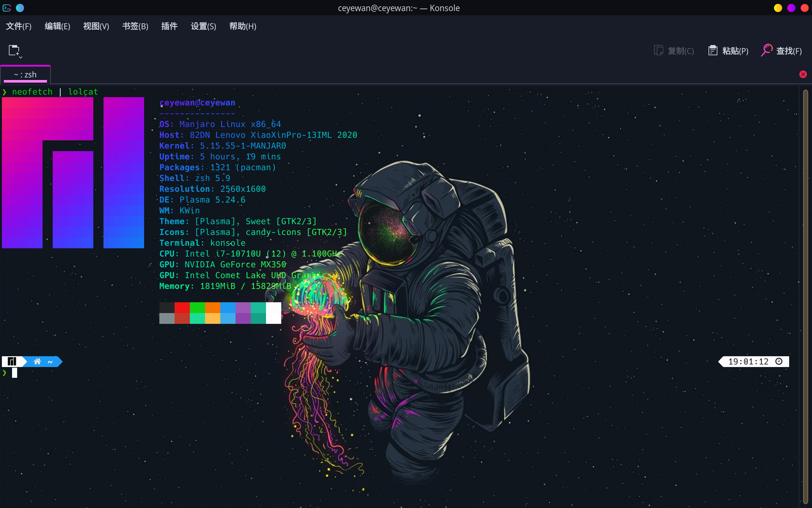Open the 设置(S) settings menu
Viewport: 812px width, 508px height.
click(x=203, y=26)
